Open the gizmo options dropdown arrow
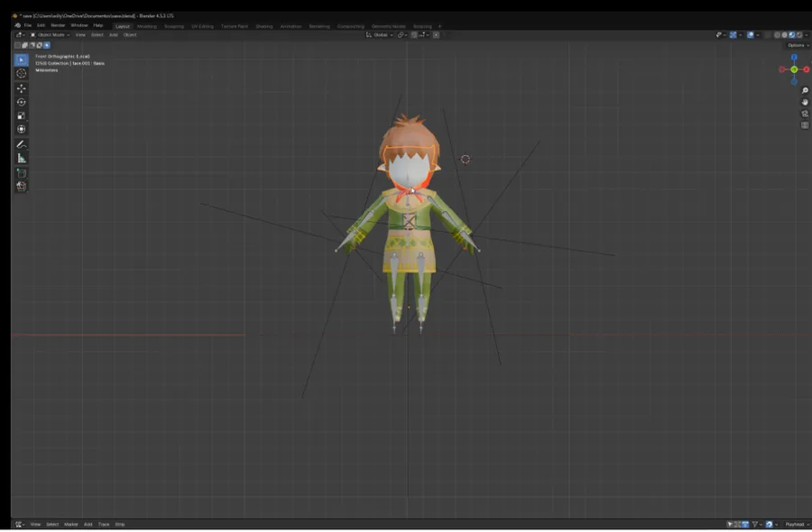The height and width of the screenshot is (532, 812). [741, 34]
